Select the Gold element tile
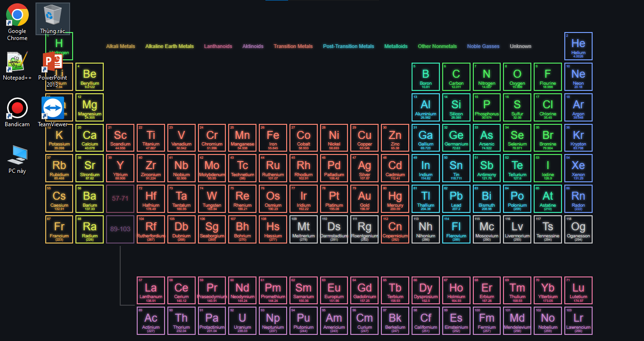Image resolution: width=644 pixels, height=341 pixels. (x=364, y=199)
